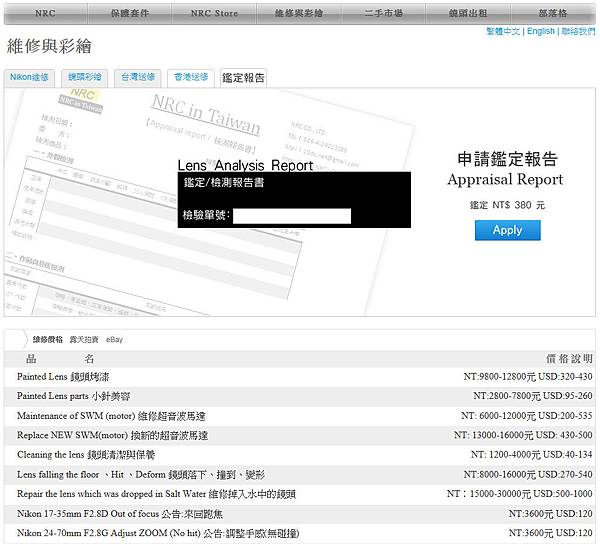The image size is (600, 544).
Task: Select the eBay sub-tab
Action: [114, 340]
